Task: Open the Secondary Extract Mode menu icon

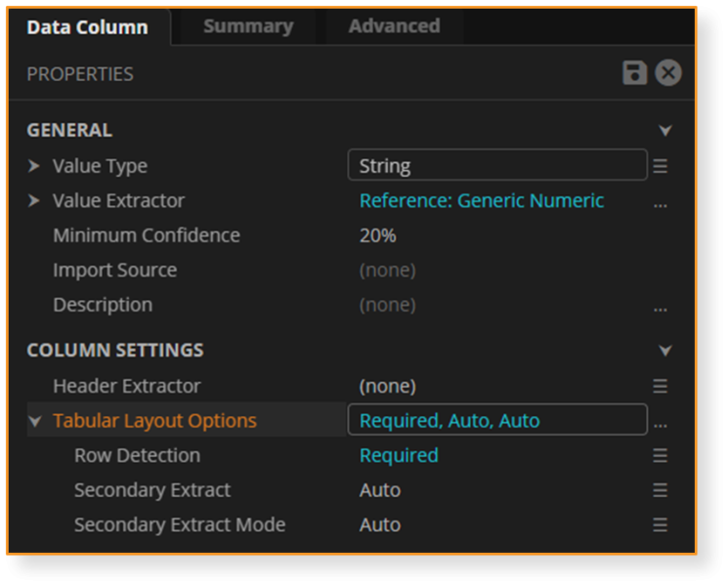Action: pyautogui.click(x=661, y=524)
